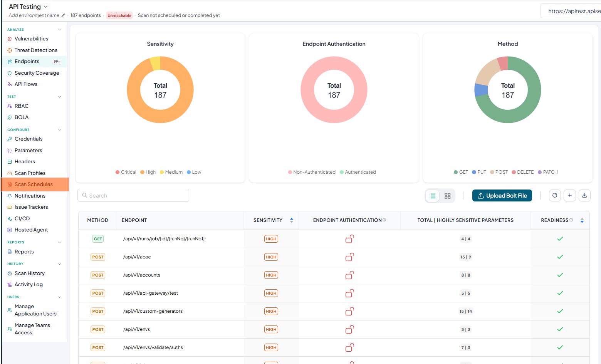This screenshot has height=364, width=601.
Task: Open Vulnerabilities in the sidebar
Action: point(31,39)
